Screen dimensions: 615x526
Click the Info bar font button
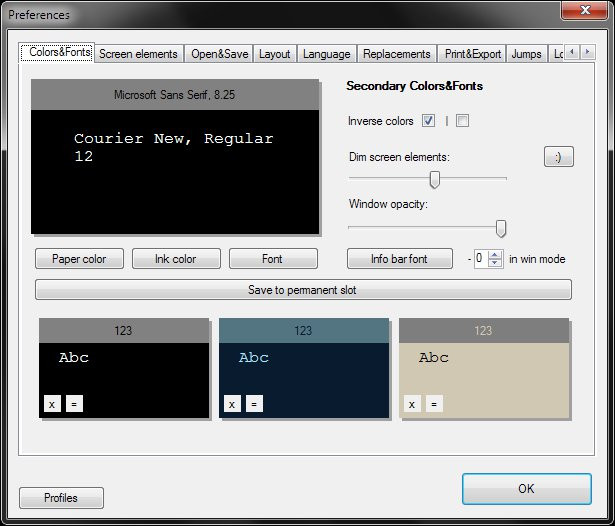click(400, 258)
